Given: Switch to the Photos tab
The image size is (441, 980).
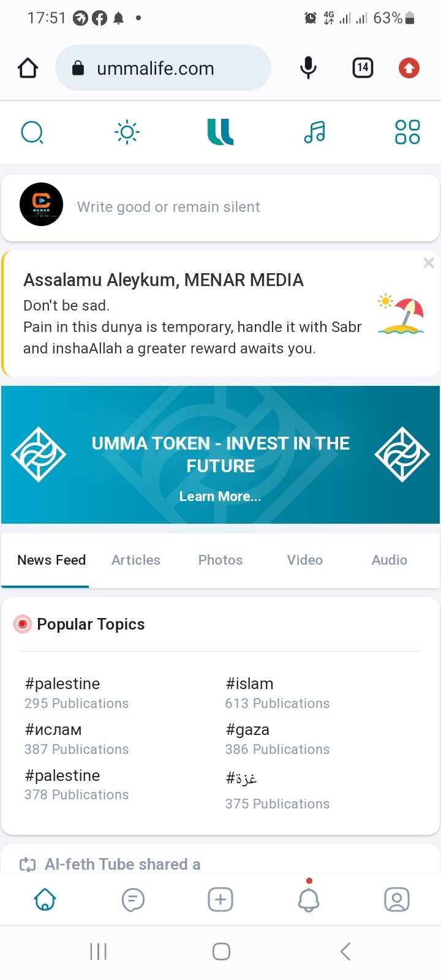Looking at the screenshot, I should tap(221, 560).
